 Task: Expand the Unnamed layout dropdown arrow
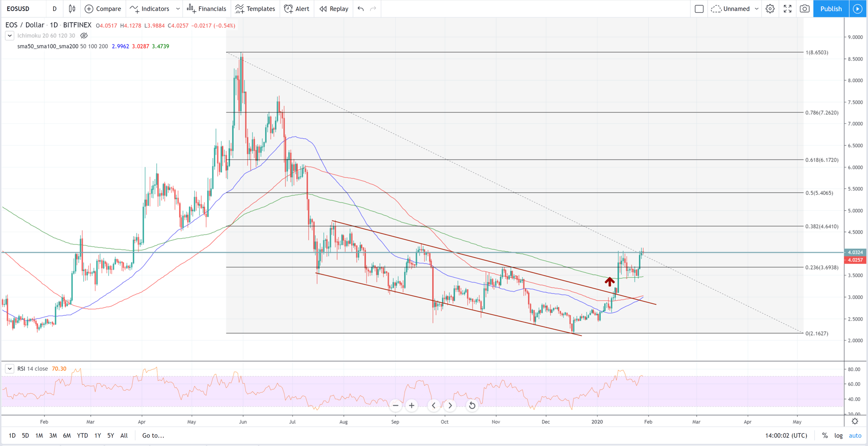pos(757,9)
